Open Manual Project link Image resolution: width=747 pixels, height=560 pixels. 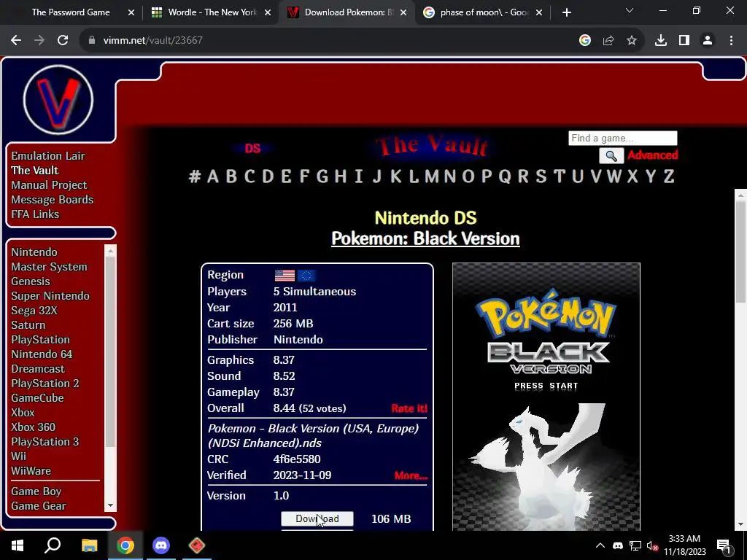tap(49, 184)
